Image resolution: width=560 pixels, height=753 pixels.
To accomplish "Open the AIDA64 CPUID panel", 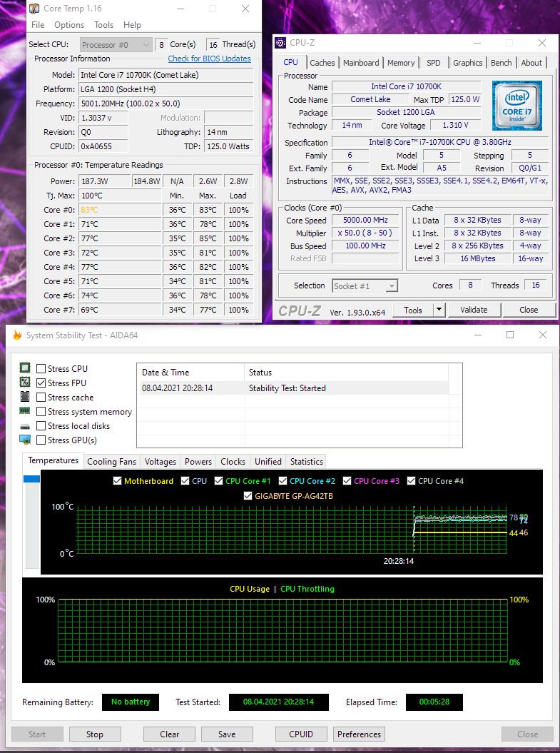I will (301, 734).
